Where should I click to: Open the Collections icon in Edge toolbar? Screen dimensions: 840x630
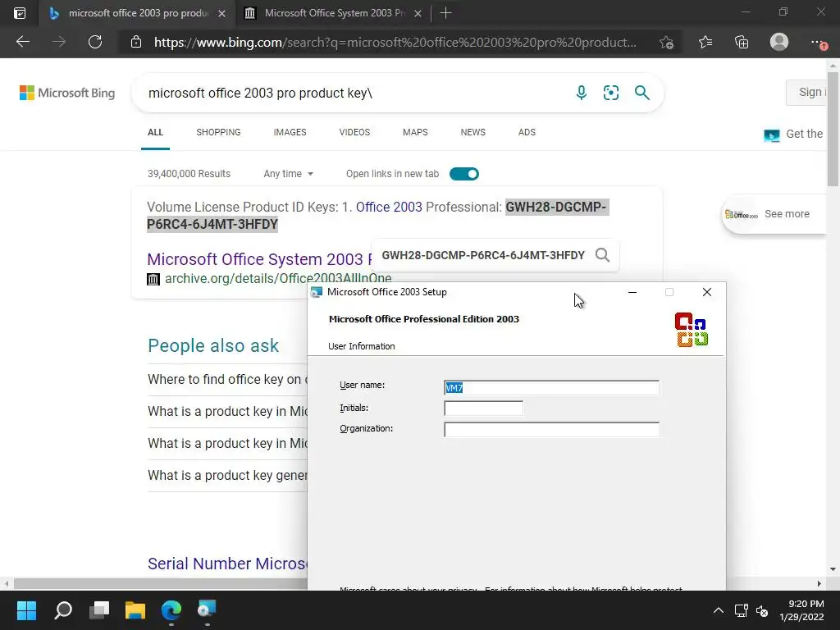(742, 42)
